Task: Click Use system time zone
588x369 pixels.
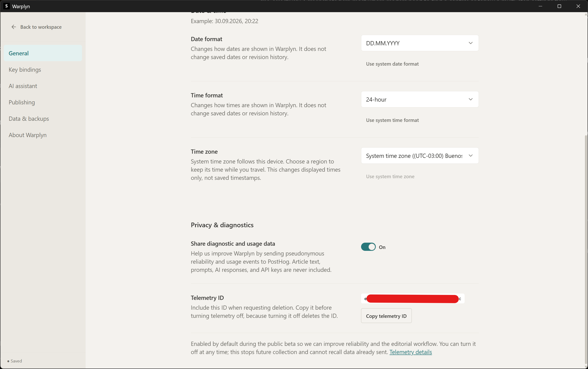Action: pyautogui.click(x=390, y=177)
